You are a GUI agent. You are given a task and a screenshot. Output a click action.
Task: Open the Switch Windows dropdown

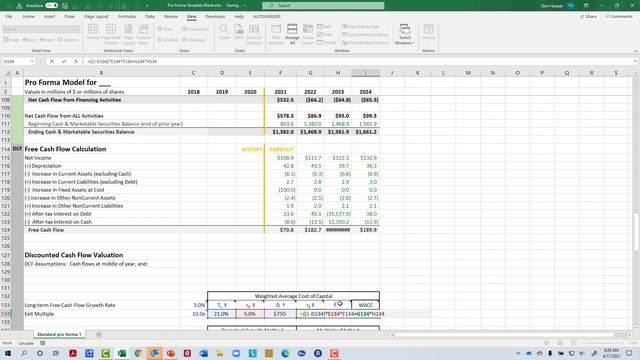pos(404,35)
